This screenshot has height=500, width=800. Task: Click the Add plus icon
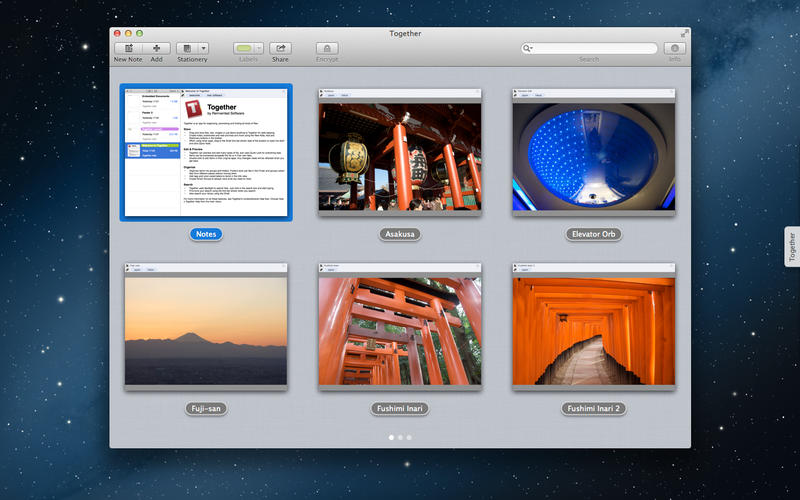(x=156, y=48)
